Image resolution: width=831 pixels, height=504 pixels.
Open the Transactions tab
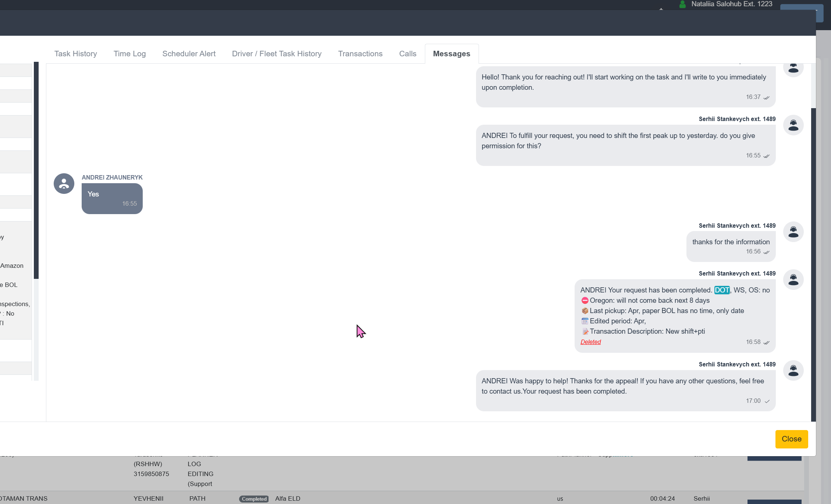pos(360,54)
